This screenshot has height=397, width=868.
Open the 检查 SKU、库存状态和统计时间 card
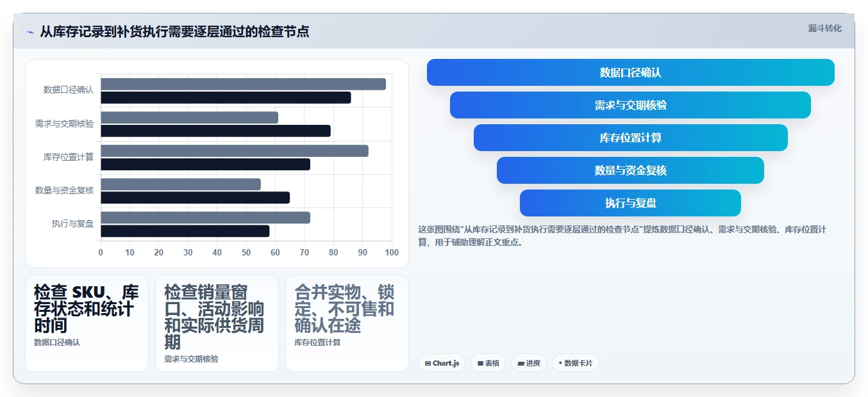coord(87,323)
